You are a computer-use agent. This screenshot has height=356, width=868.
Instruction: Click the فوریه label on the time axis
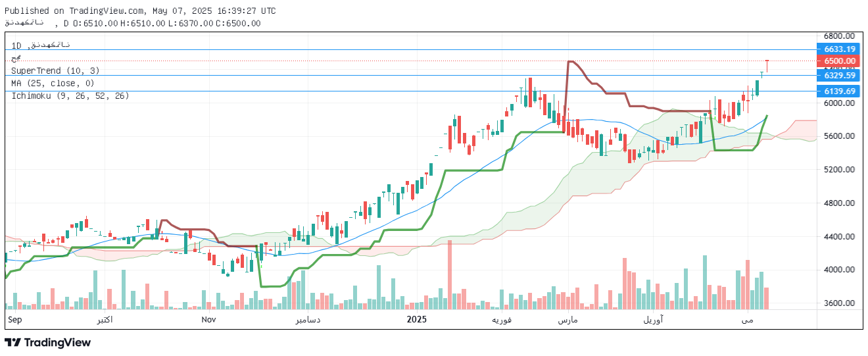coord(502,319)
